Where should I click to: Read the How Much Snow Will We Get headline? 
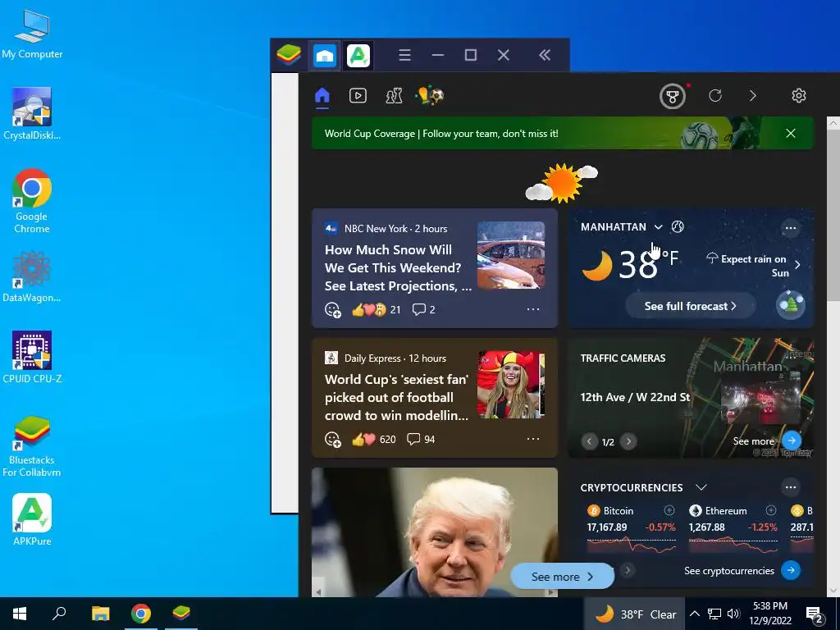click(398, 268)
